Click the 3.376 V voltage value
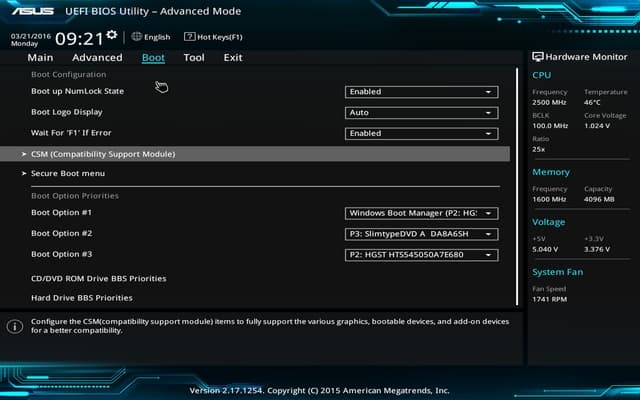The width and height of the screenshot is (640, 400). click(597, 249)
